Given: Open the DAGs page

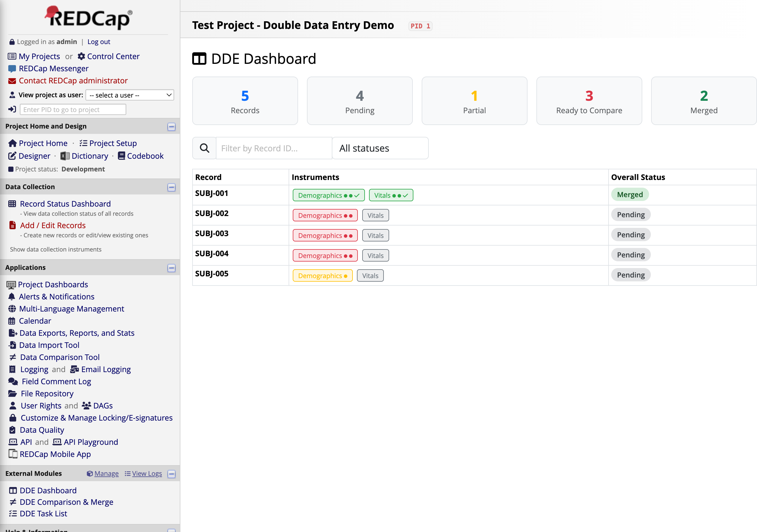Looking at the screenshot, I should click(103, 406).
